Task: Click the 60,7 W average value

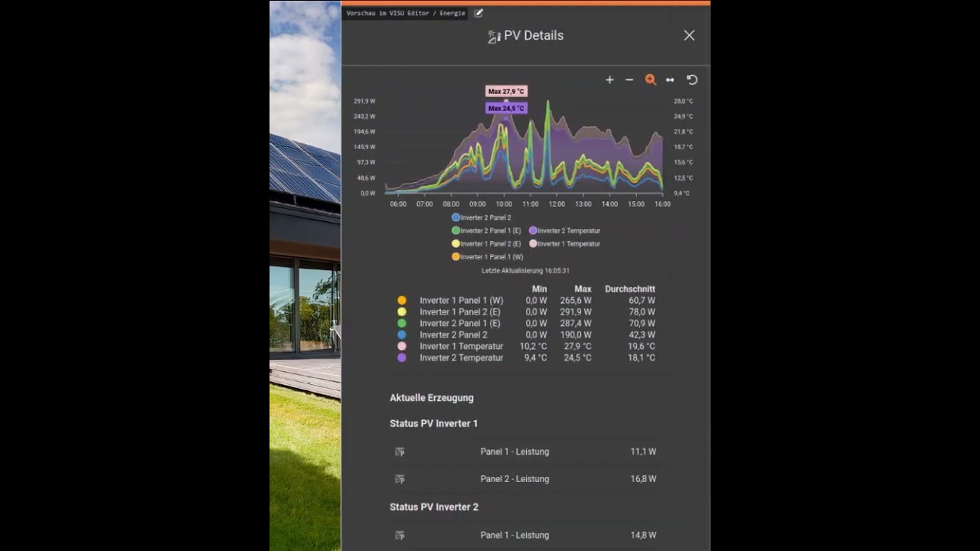Action: pos(642,301)
